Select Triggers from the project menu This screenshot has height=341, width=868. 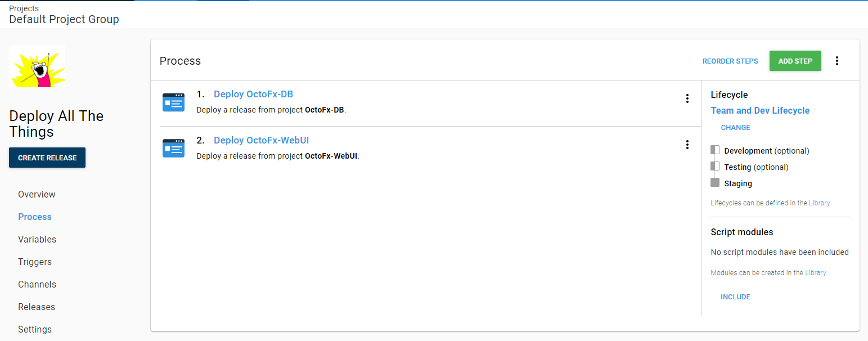(x=35, y=262)
